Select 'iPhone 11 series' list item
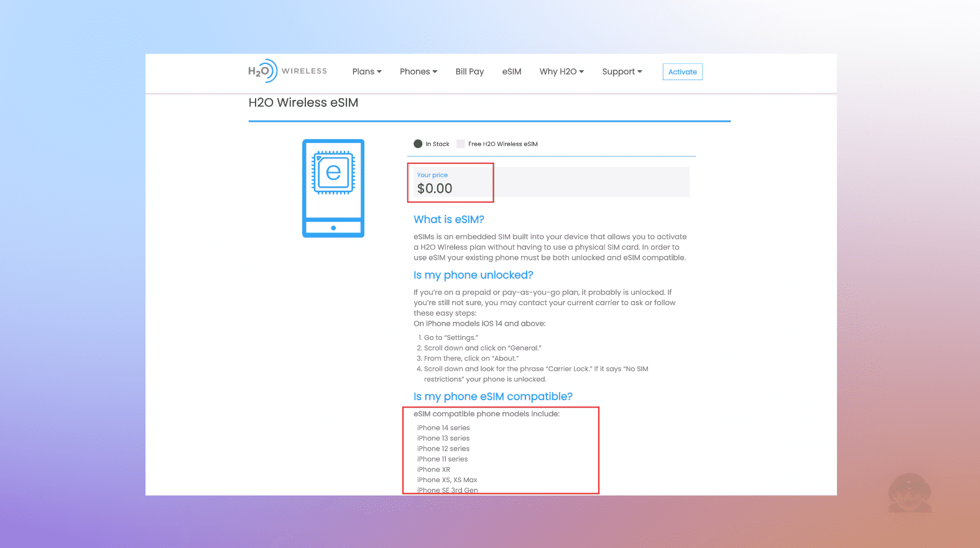Image resolution: width=980 pixels, height=548 pixels. [x=442, y=459]
